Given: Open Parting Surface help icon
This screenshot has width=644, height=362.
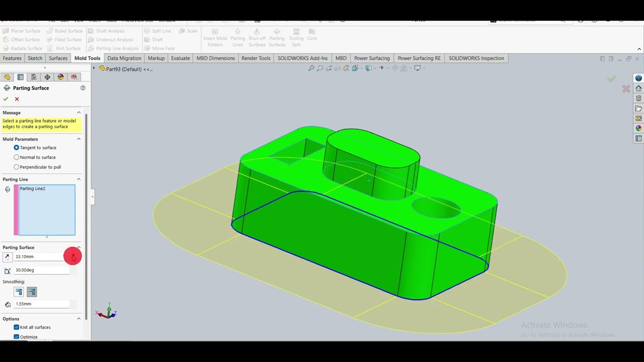Looking at the screenshot, I should click(83, 88).
